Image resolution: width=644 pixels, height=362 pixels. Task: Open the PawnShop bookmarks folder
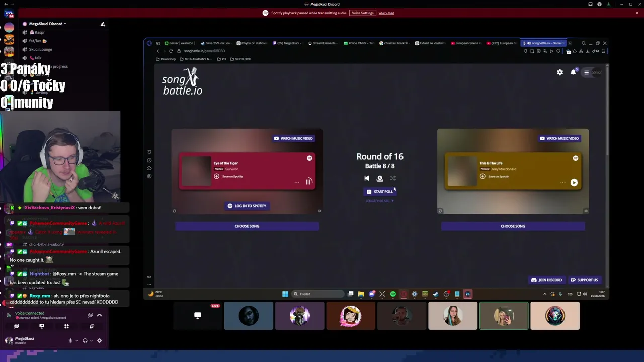[166, 59]
